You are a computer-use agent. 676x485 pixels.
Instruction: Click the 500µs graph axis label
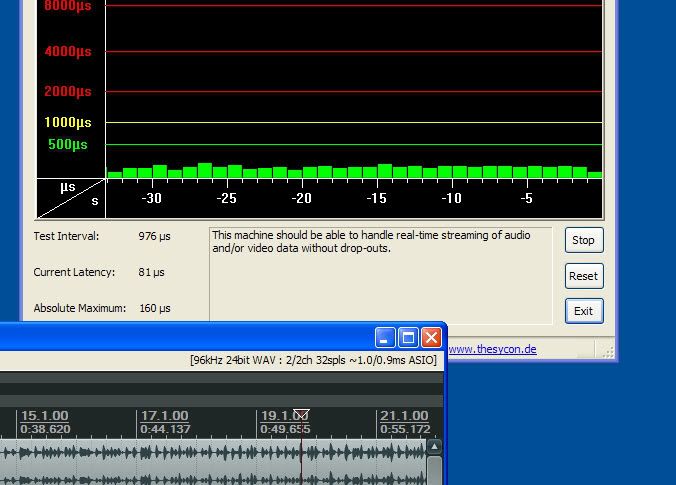(x=68, y=144)
